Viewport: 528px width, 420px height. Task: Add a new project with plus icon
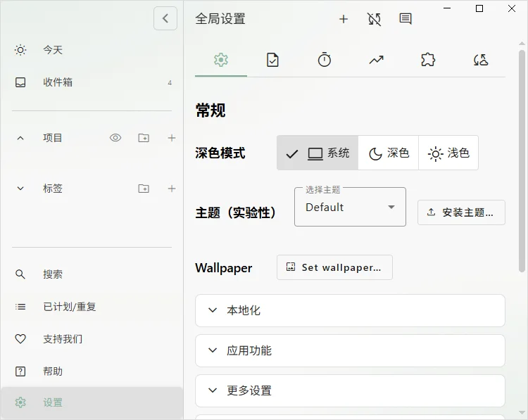pyautogui.click(x=172, y=138)
